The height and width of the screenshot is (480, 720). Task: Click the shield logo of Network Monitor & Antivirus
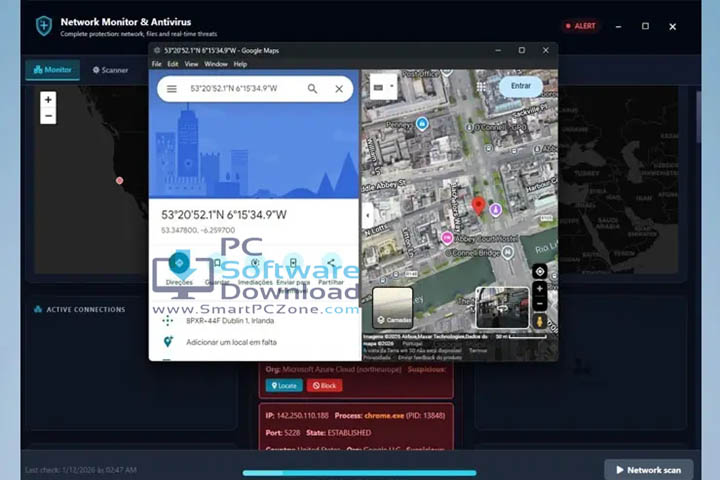click(44, 26)
